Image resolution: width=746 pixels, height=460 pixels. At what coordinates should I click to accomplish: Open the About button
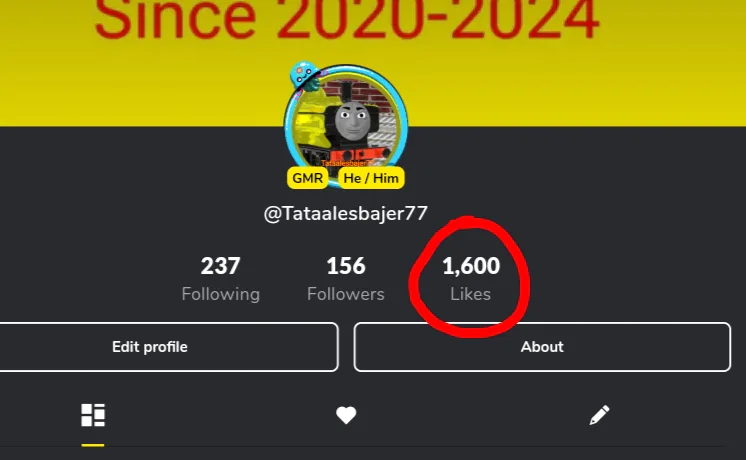click(542, 347)
